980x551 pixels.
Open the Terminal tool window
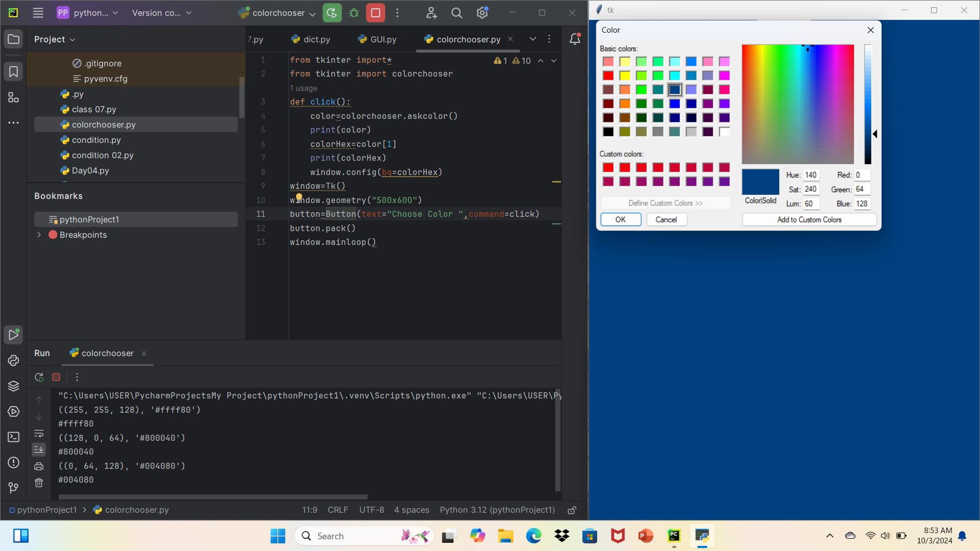tap(14, 437)
